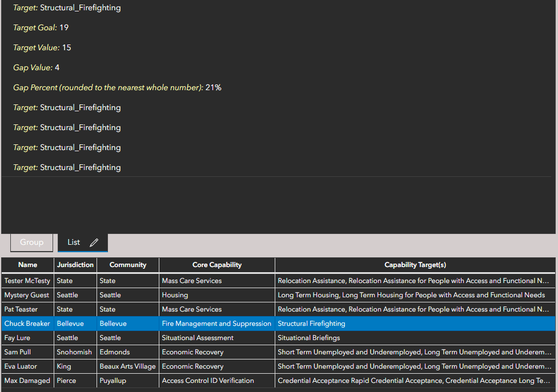Switch to the List tab
This screenshot has height=392, width=558.
tap(73, 242)
